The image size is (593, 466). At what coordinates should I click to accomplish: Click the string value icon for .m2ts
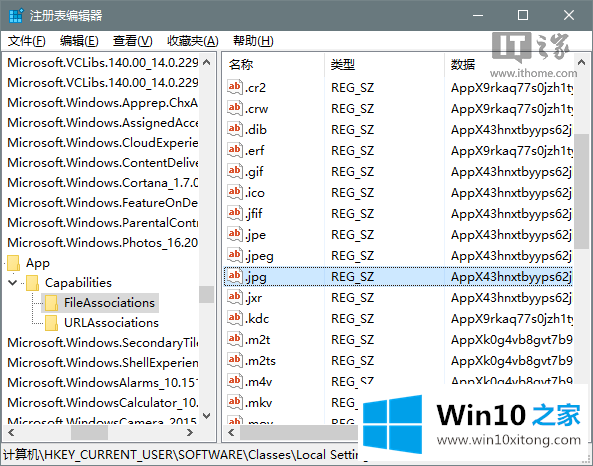pos(234,360)
